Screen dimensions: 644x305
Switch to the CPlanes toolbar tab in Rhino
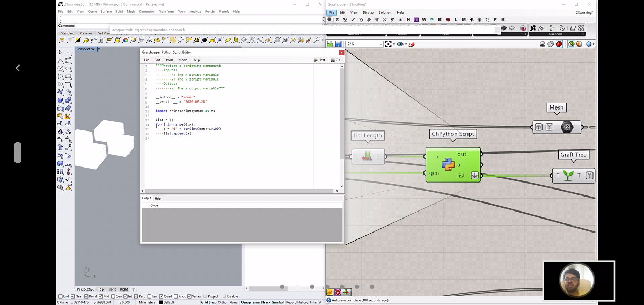(86, 33)
